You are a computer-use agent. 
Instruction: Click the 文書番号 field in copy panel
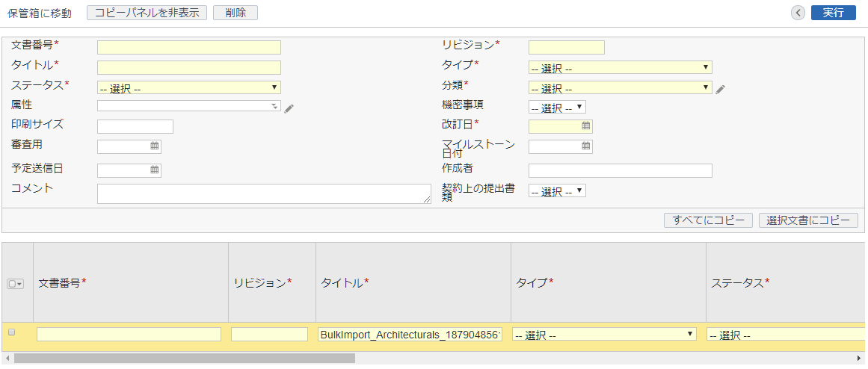189,48
